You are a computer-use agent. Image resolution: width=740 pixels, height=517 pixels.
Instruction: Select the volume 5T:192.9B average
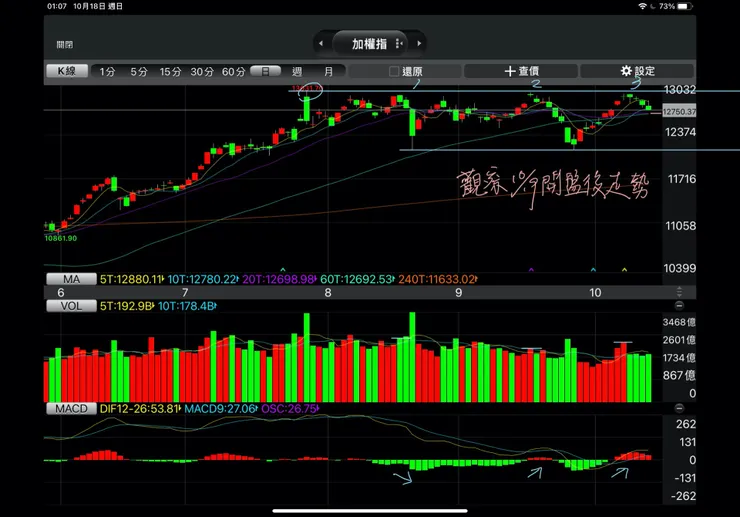(x=127, y=306)
